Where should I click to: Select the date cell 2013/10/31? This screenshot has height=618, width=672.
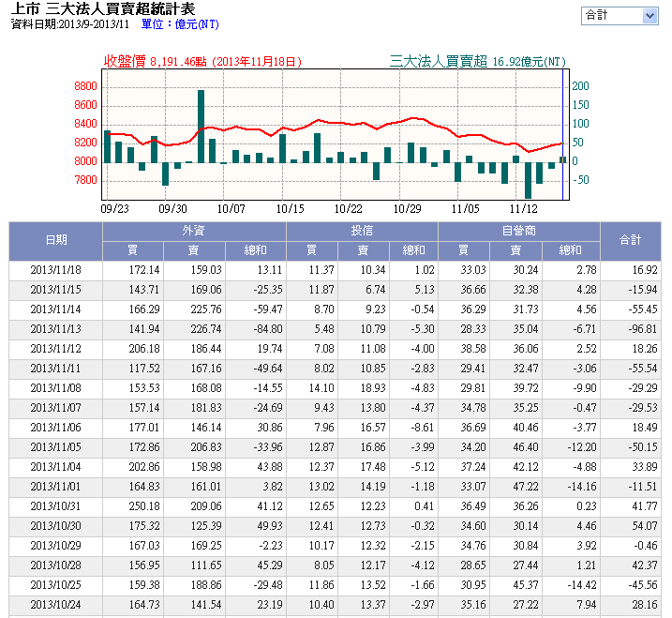[x=55, y=507]
